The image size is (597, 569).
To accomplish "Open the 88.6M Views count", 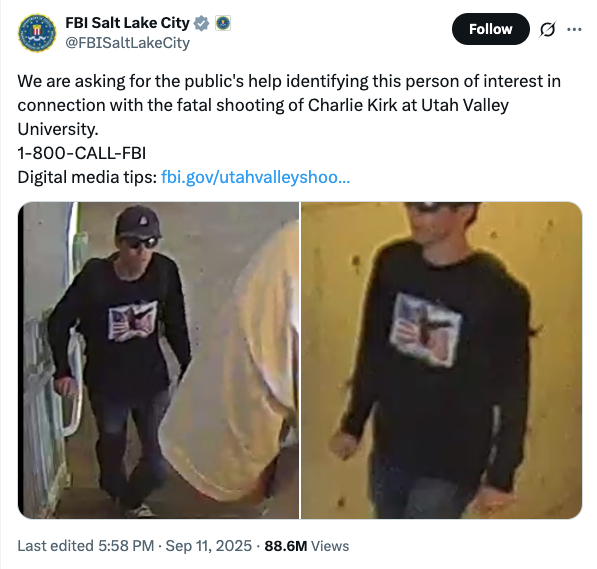I will click(306, 546).
